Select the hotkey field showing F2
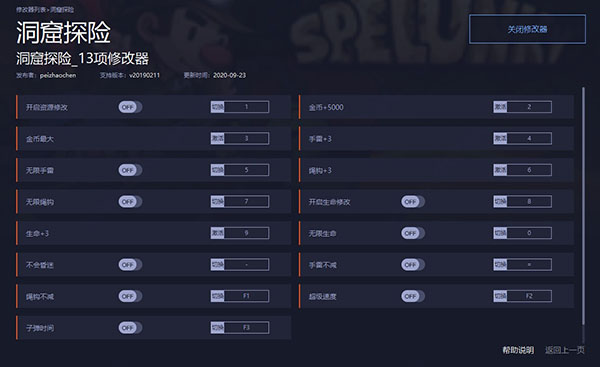600x367 pixels. click(529, 296)
